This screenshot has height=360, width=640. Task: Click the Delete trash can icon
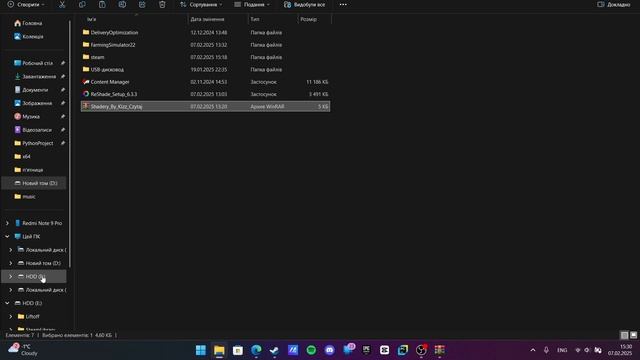(x=162, y=4)
